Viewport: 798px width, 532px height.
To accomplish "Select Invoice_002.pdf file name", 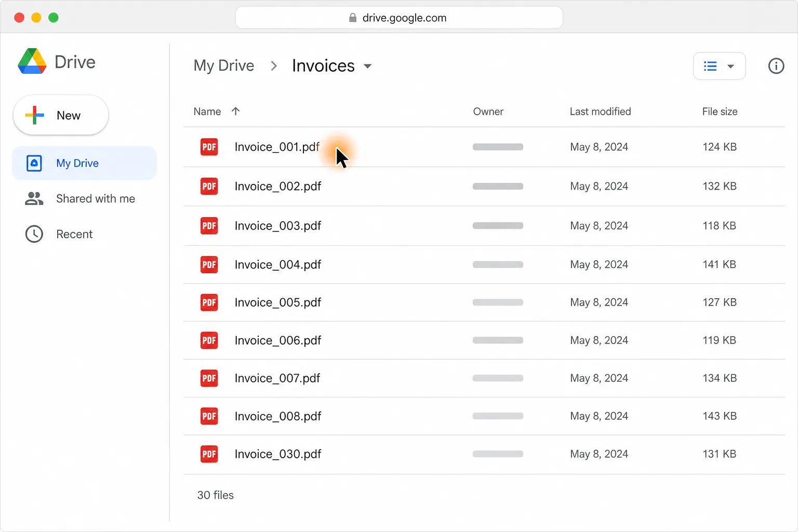I will (278, 186).
